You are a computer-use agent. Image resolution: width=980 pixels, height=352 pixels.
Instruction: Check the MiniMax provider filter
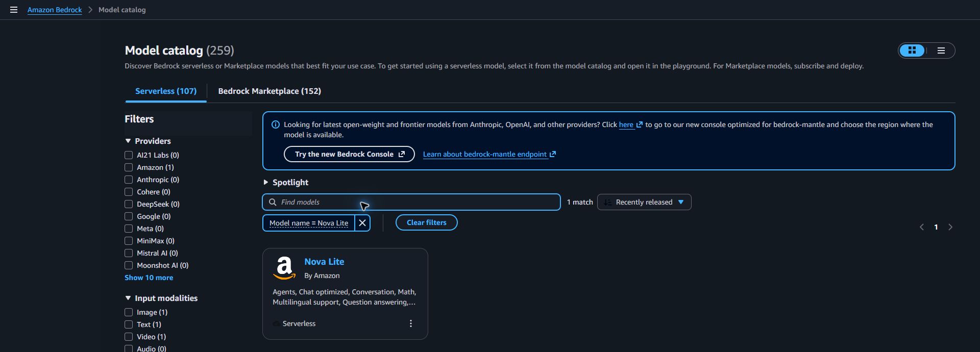(x=129, y=241)
